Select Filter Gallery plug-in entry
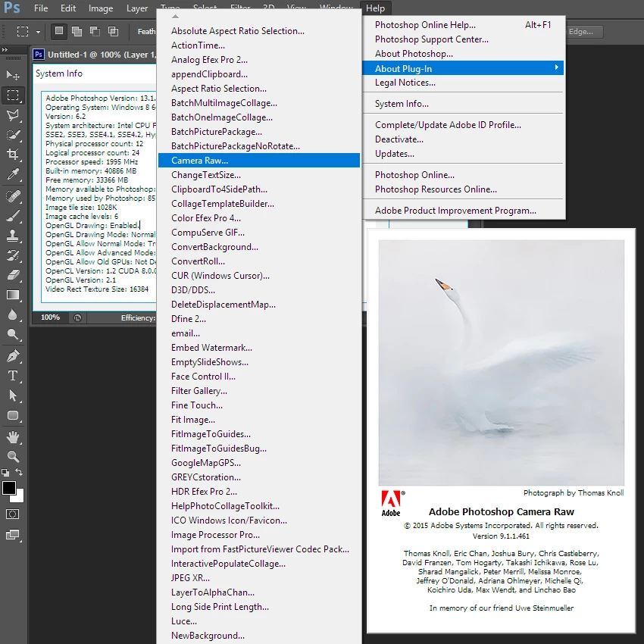 [x=259, y=391]
